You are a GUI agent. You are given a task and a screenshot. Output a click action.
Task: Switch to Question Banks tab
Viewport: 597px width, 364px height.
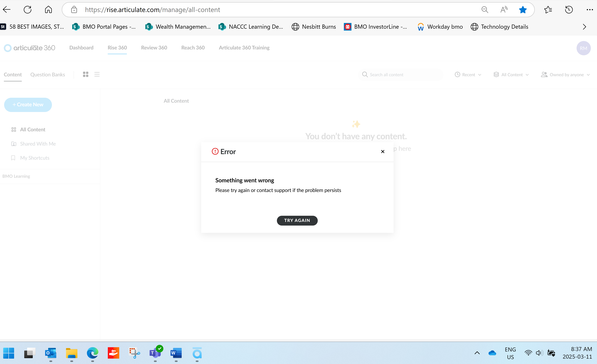tap(47, 75)
